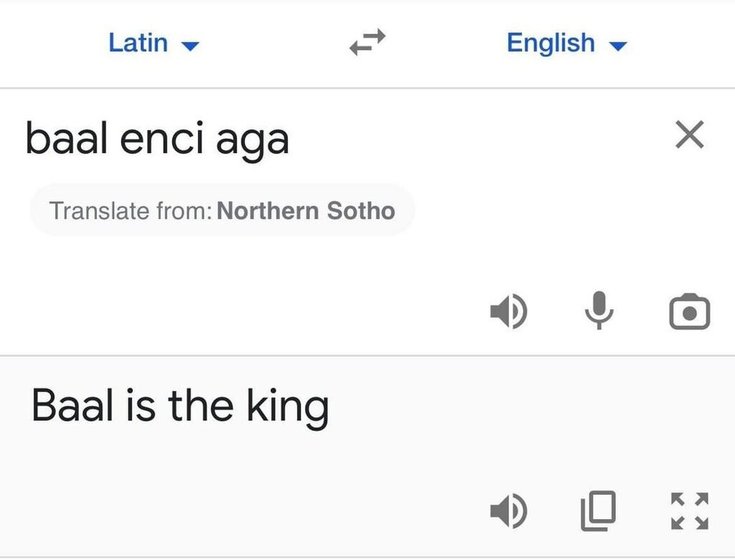Swap the Latin and English languages
Viewport: 735px width, 560px height.
(x=367, y=42)
